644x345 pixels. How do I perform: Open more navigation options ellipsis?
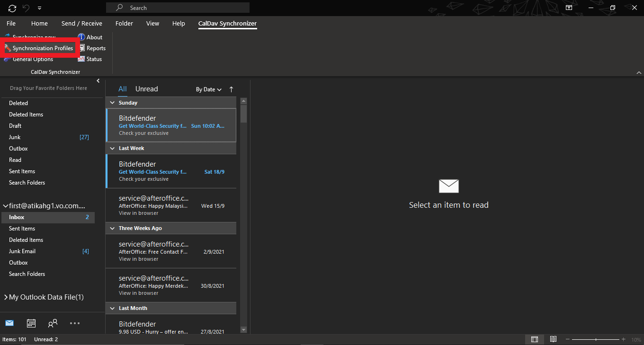75,323
